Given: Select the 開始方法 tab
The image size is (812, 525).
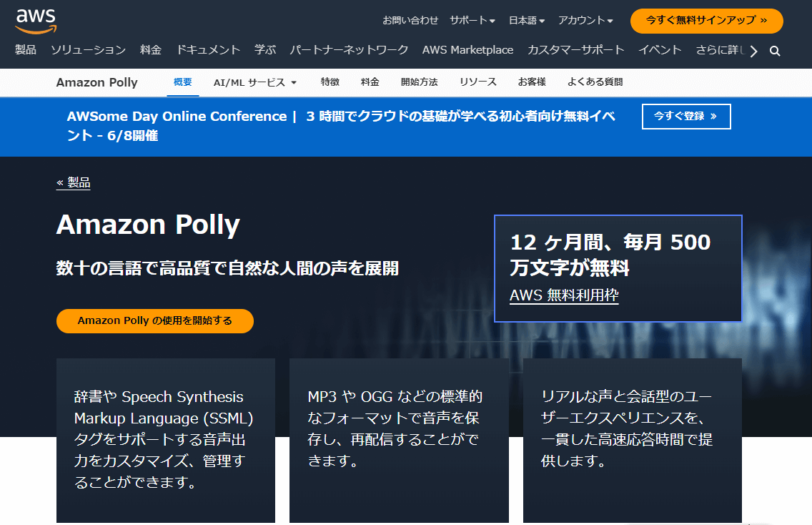Looking at the screenshot, I should pyautogui.click(x=420, y=82).
